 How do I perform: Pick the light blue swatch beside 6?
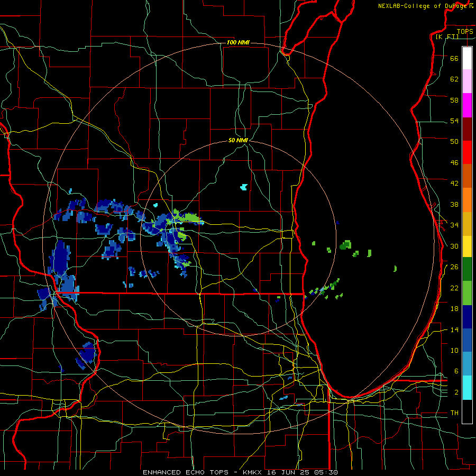(x=467, y=364)
